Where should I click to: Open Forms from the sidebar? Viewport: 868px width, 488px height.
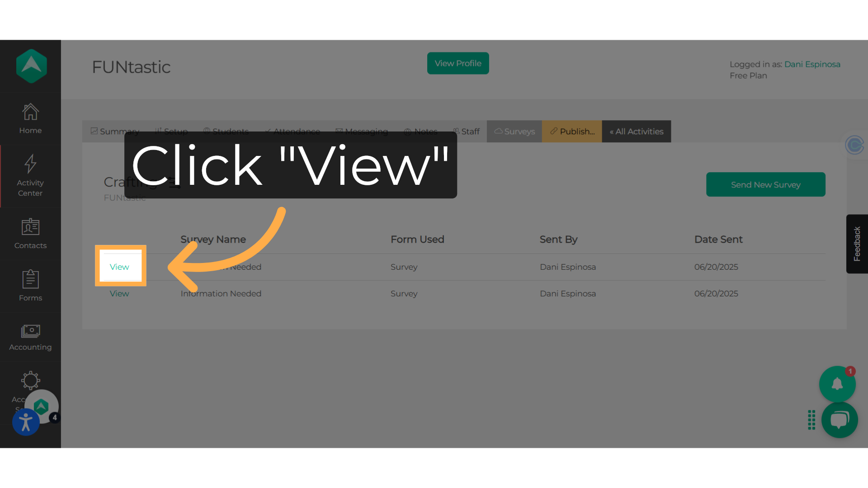[x=30, y=286]
